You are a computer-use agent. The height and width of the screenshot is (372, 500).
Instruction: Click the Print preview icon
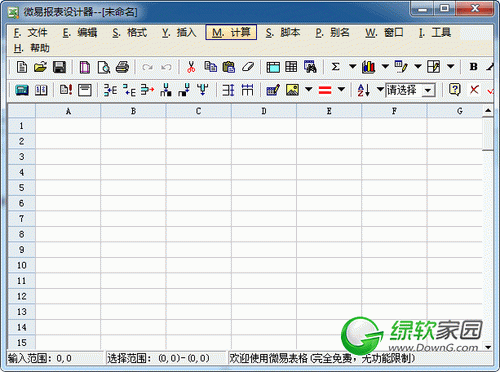pyautogui.click(x=104, y=67)
